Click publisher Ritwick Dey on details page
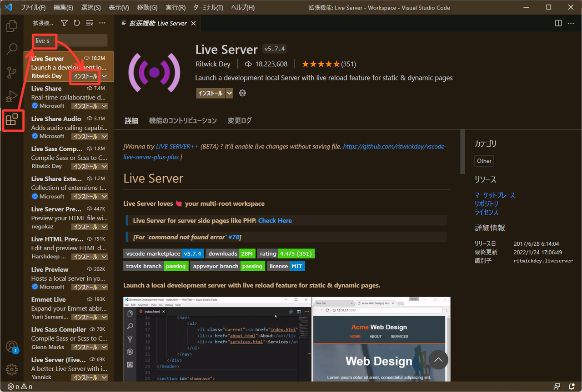The image size is (582, 392). click(213, 64)
